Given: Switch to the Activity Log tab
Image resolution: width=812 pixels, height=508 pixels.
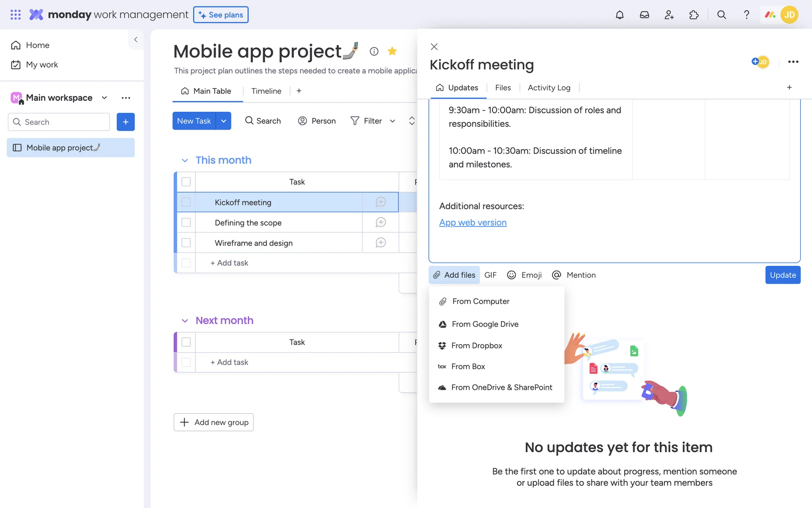Looking at the screenshot, I should [x=549, y=88].
